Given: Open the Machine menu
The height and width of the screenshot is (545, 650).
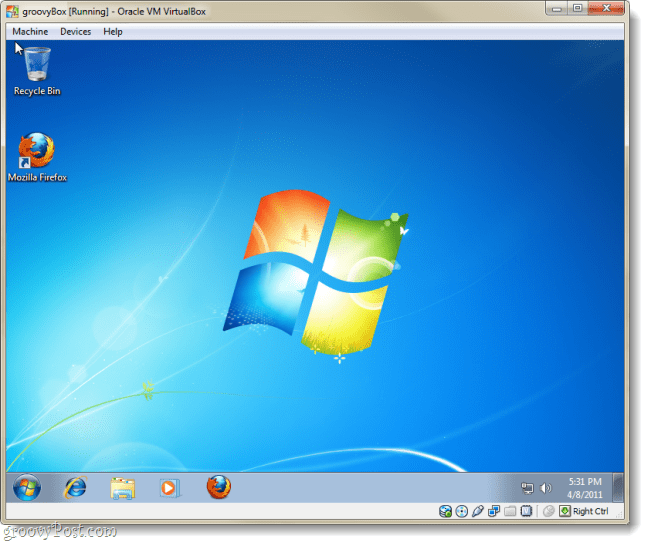Looking at the screenshot, I should click(30, 32).
